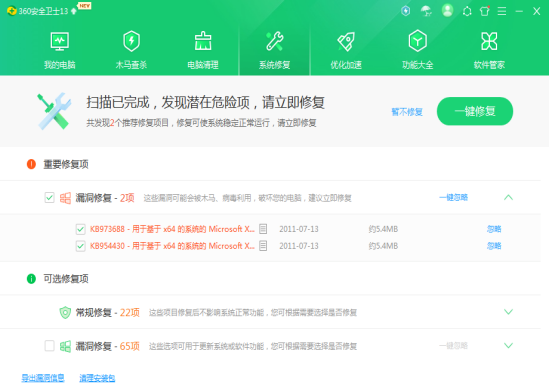Open 软件管家 four-petal icon
This screenshot has width=550, height=391.
(489, 41)
